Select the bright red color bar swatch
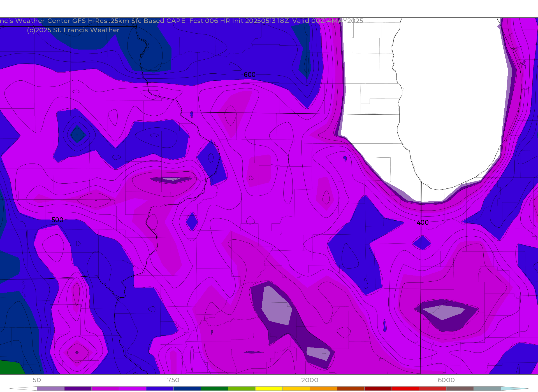 click(x=405, y=389)
